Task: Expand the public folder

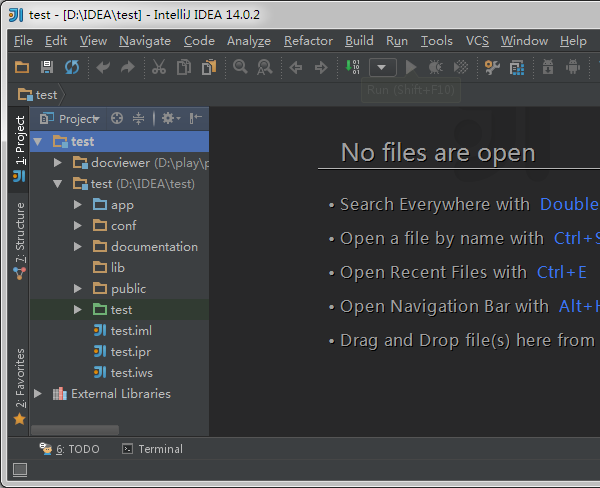Action: [78, 289]
